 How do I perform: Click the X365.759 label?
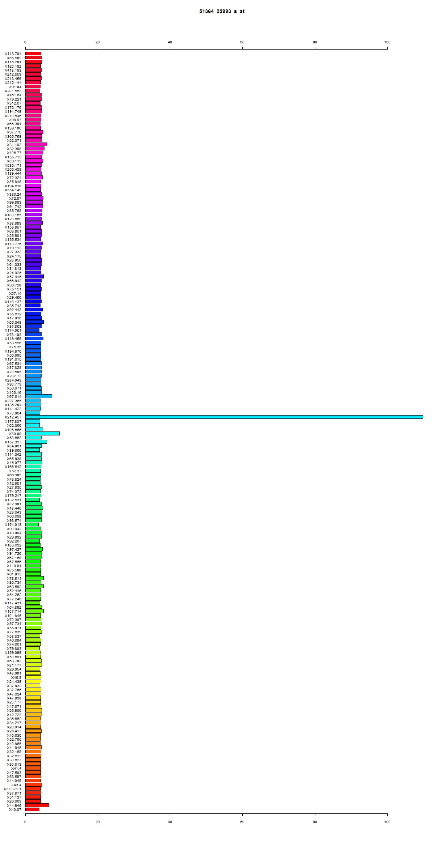tap(13, 136)
